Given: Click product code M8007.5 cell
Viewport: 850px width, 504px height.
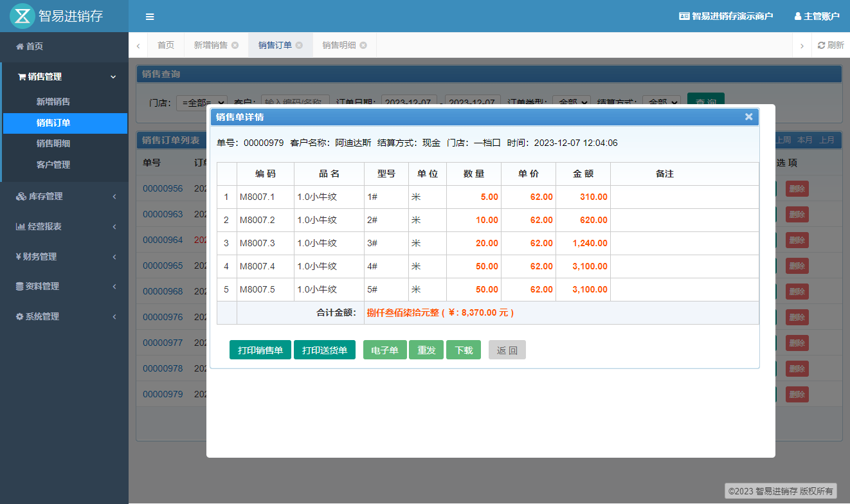Looking at the screenshot, I should pos(266,289).
